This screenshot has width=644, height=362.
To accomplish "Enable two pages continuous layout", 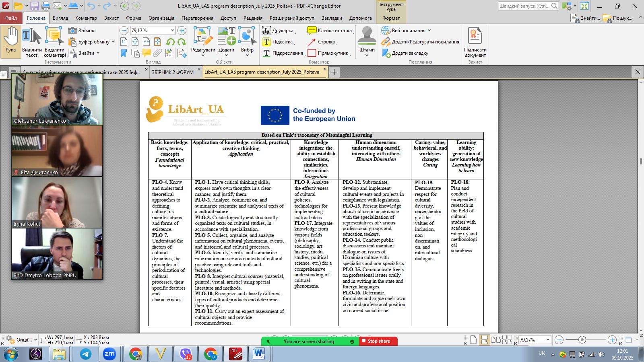I will pyautogui.click(x=507, y=340).
